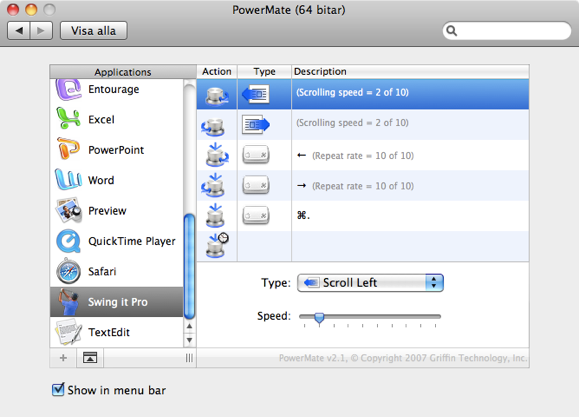Screen dimensions: 579x417
Task: Select the press-and-rotate-right knob action icon
Action: coord(213,185)
